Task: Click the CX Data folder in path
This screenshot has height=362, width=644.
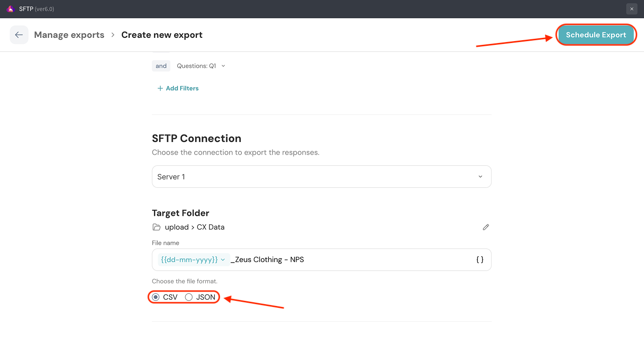Action: tap(210, 227)
